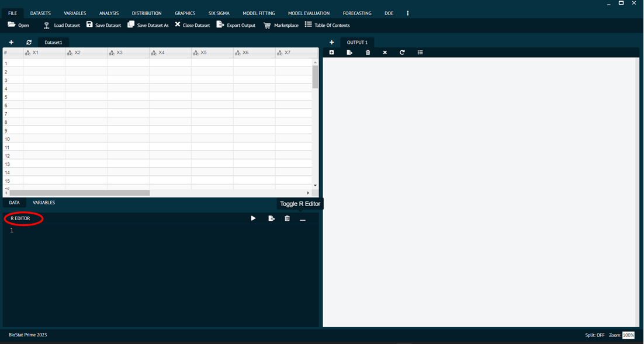
Task: Click the Zoom 100% input field
Action: [628, 335]
